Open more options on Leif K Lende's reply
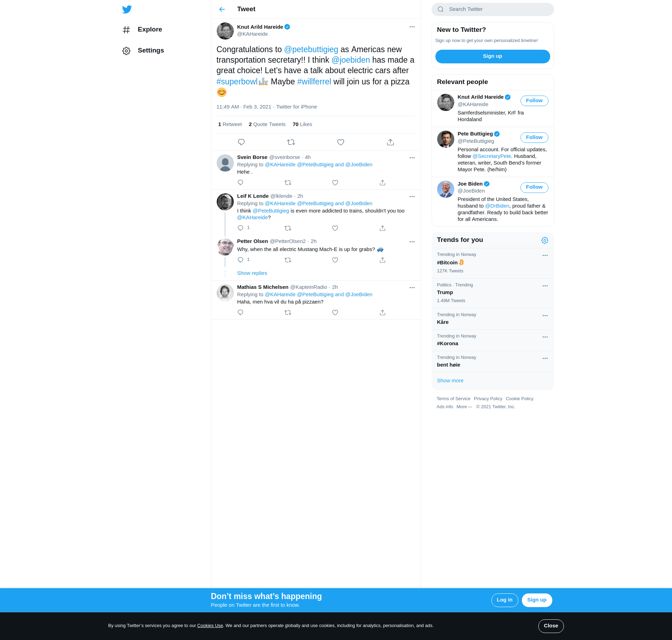Image resolution: width=672 pixels, height=640 pixels. click(x=412, y=197)
